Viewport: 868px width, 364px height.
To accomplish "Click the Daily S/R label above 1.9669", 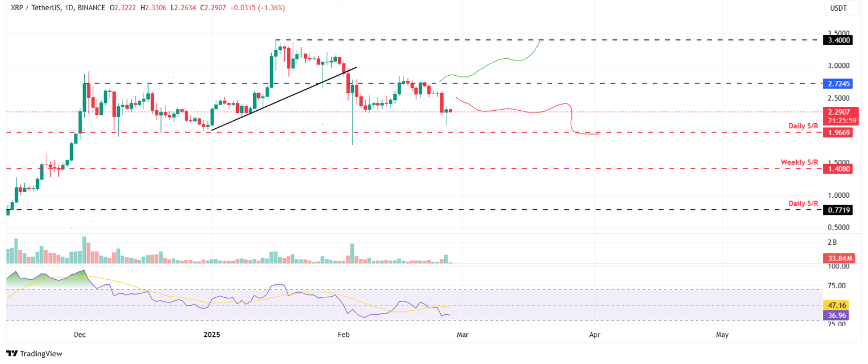I will (804, 125).
